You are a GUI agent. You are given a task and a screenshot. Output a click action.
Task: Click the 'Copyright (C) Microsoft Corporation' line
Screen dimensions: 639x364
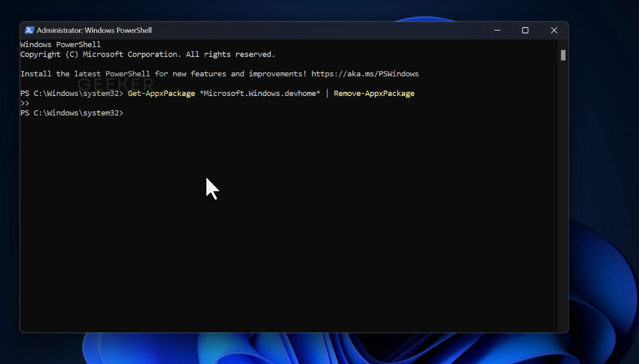(148, 54)
